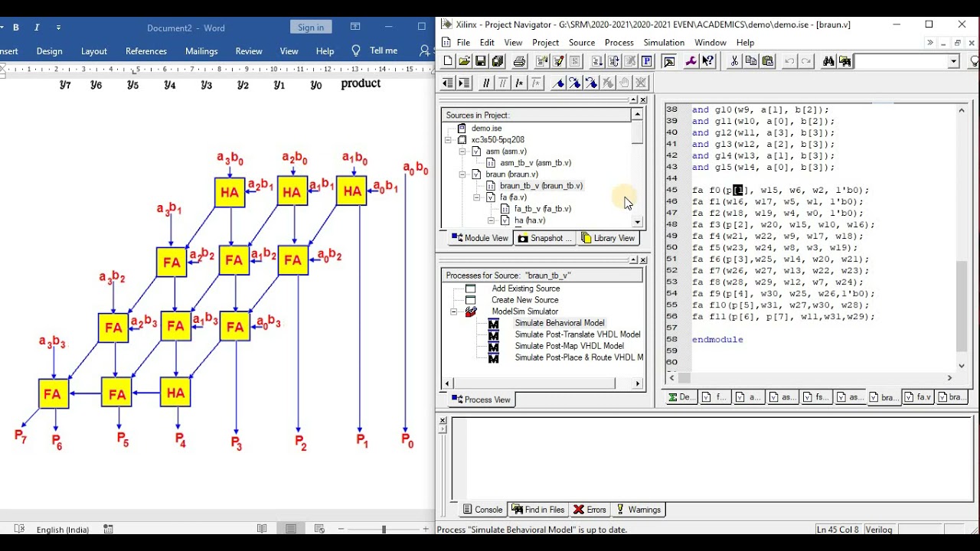Screen dimensions: 980x551
Task: Collapse the asm (asm.v) tree node
Action: (462, 152)
